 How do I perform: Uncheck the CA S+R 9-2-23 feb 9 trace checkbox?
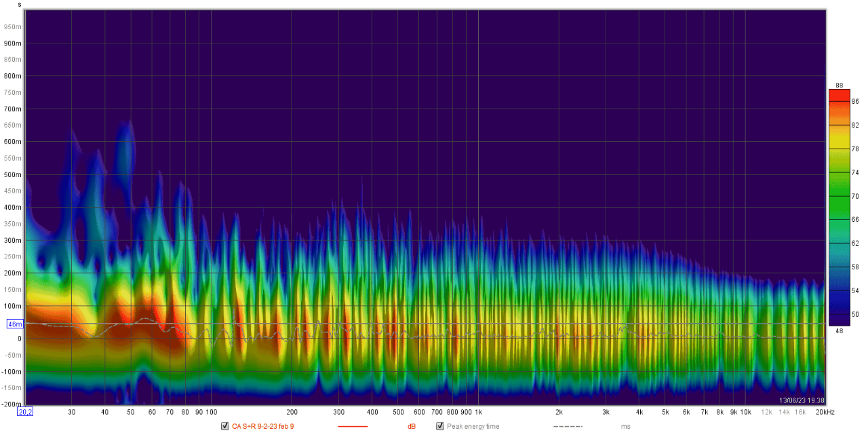225,426
